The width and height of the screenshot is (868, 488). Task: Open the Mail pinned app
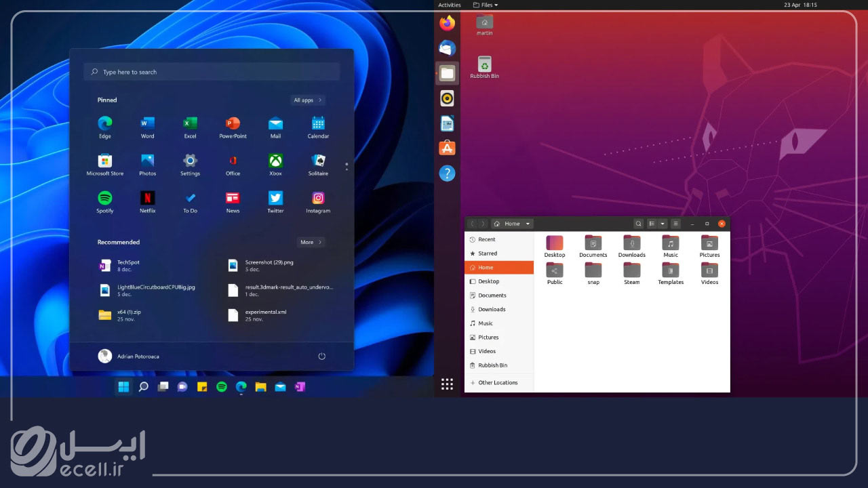coord(275,127)
